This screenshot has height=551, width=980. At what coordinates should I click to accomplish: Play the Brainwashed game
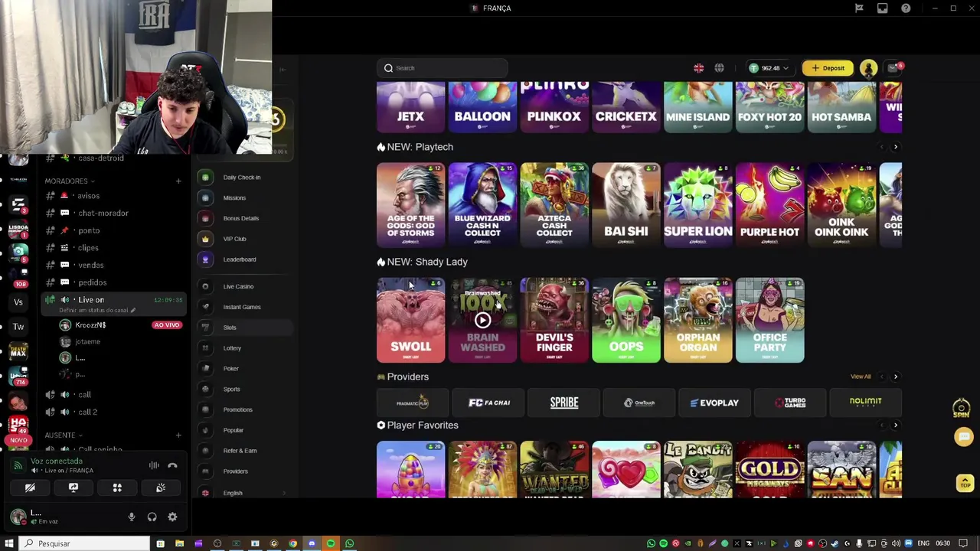click(482, 320)
